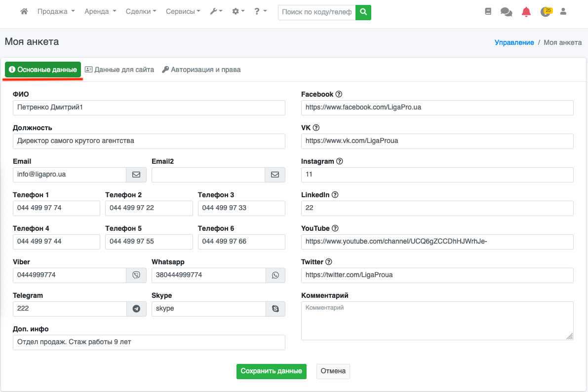Click the Whatsapp icon beside number field
The width and height of the screenshot is (588, 392).
(275, 275)
